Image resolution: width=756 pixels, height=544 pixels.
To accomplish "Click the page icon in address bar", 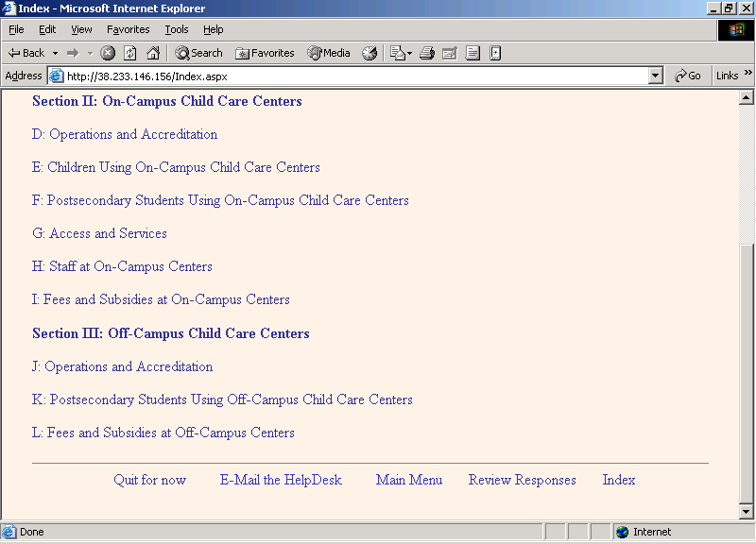I will point(57,76).
